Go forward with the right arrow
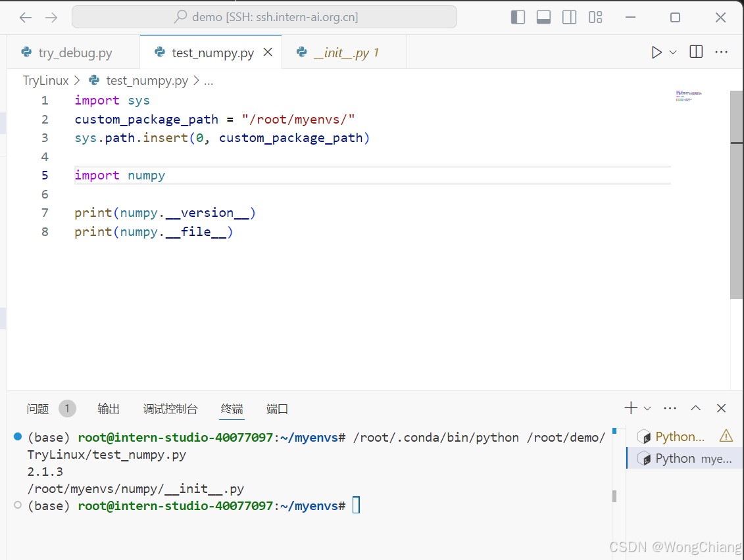This screenshot has height=560, width=744. pos(51,18)
